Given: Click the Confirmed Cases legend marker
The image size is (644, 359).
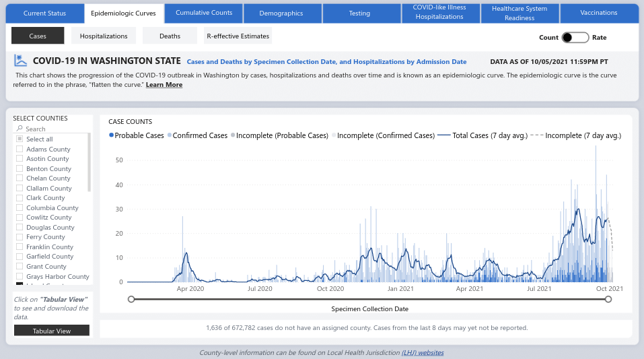Looking at the screenshot, I should point(170,135).
